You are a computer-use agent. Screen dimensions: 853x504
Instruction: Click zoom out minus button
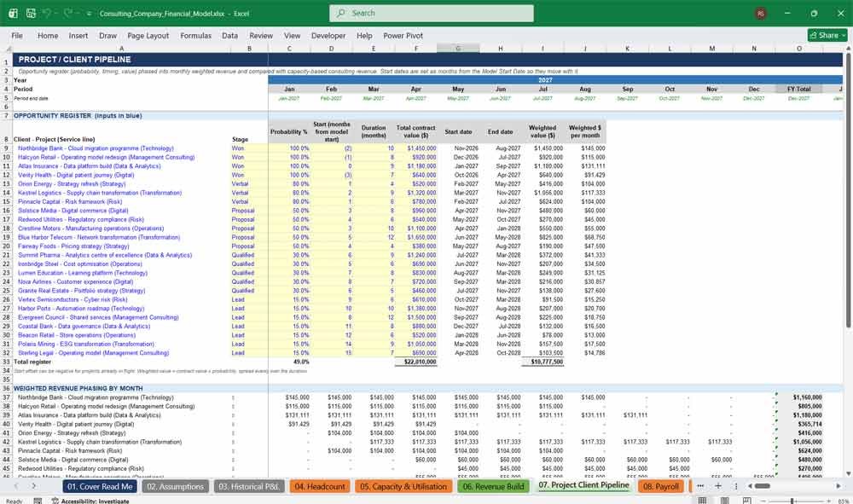(x=763, y=501)
